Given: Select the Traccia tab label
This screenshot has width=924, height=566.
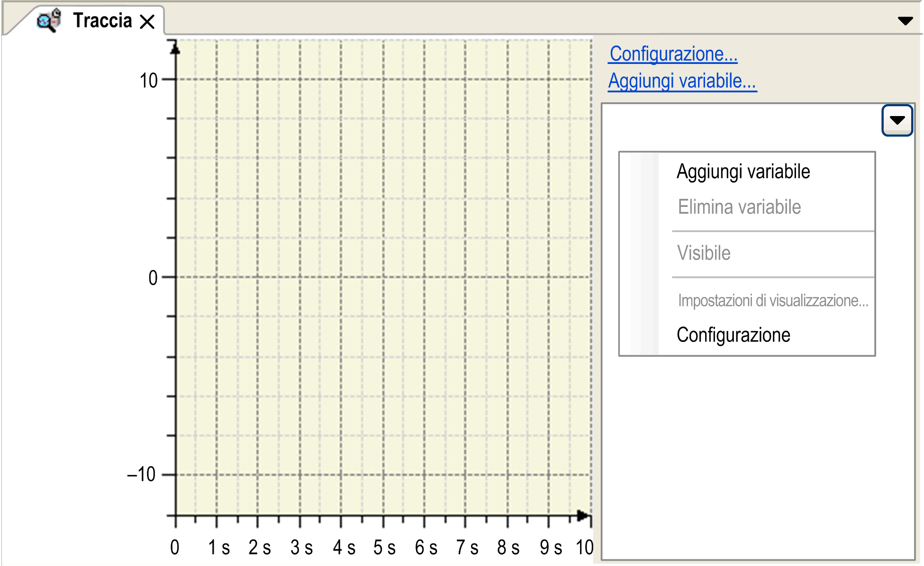Looking at the screenshot, I should [102, 21].
